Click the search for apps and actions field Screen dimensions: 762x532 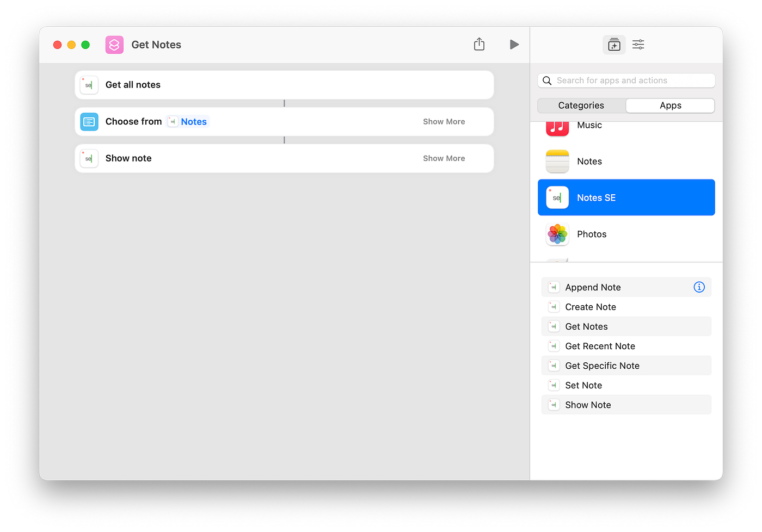click(x=626, y=81)
